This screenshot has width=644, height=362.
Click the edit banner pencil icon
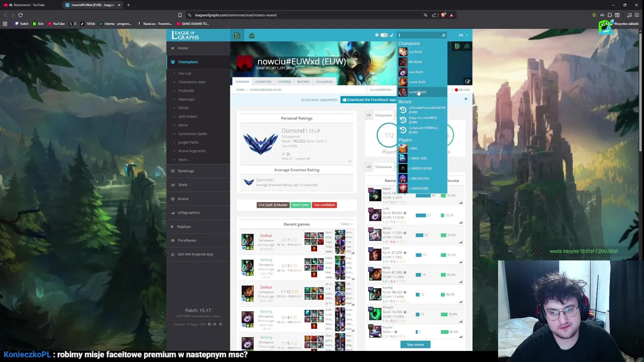pos(467,81)
